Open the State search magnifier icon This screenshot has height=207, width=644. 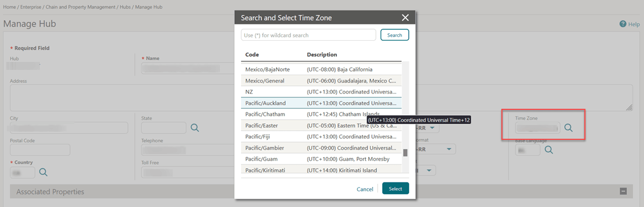195,128
